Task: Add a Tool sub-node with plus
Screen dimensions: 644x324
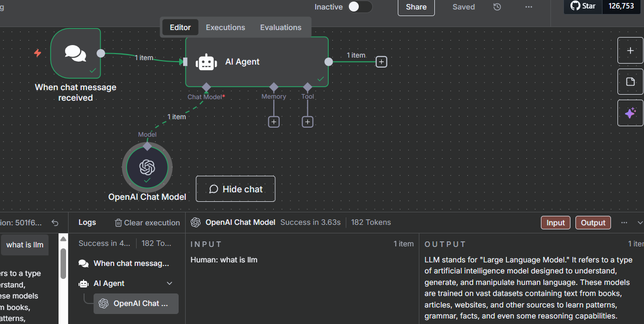Action: [x=308, y=122]
